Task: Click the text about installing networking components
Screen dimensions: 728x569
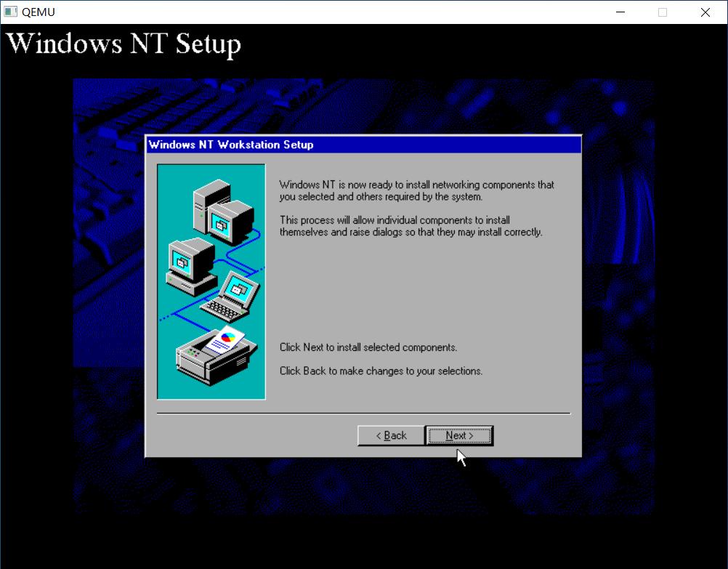Action: (418, 190)
